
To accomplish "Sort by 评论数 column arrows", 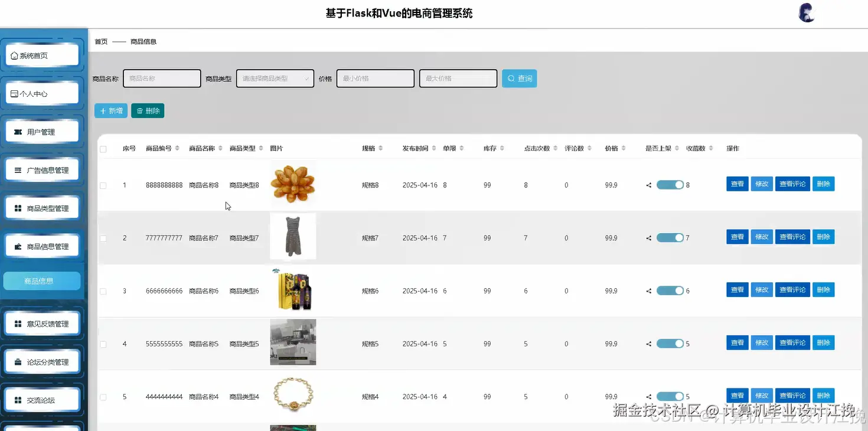I will [x=589, y=148].
